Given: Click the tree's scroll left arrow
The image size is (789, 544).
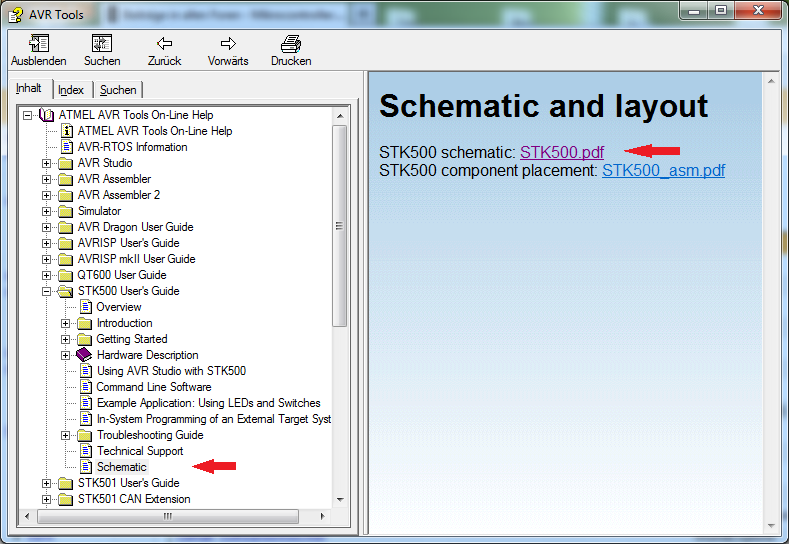Looking at the screenshot, I should point(27,516).
